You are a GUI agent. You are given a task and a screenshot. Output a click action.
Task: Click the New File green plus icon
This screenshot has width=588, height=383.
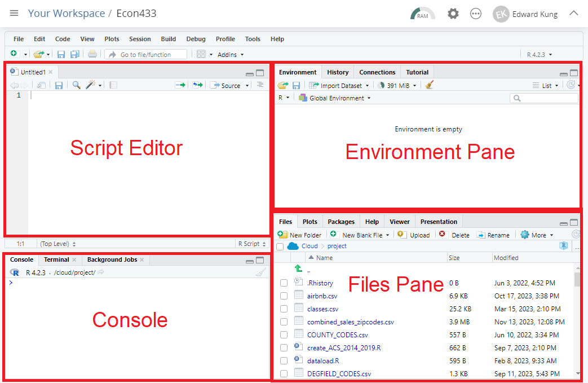[x=14, y=54]
